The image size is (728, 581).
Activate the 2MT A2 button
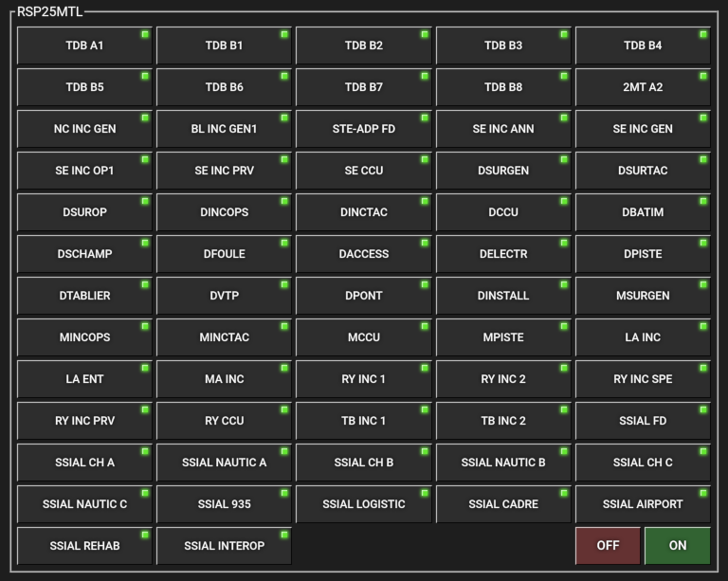coord(643,87)
